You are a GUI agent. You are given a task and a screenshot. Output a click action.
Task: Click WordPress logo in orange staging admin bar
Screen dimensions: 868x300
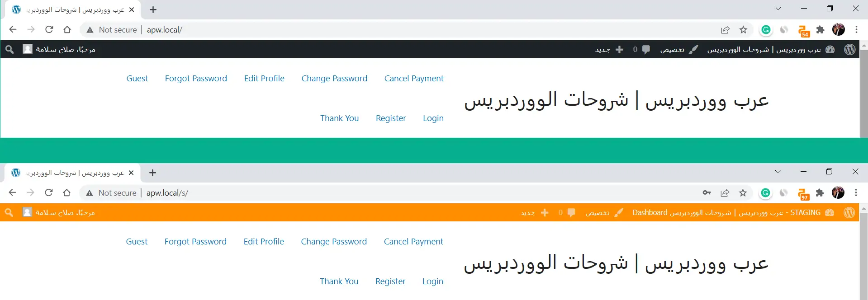tap(849, 213)
